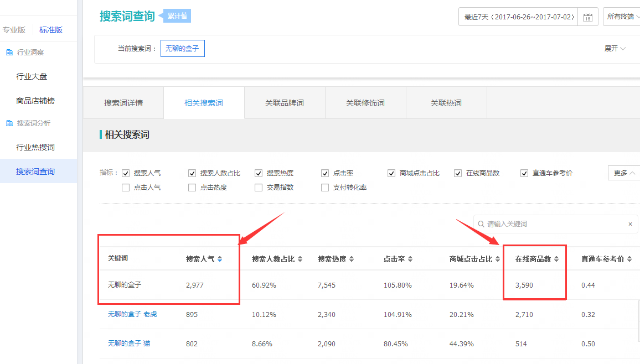640x364 pixels.
Task: Enable the 点击人气 metric checkbox
Action: pos(125,187)
